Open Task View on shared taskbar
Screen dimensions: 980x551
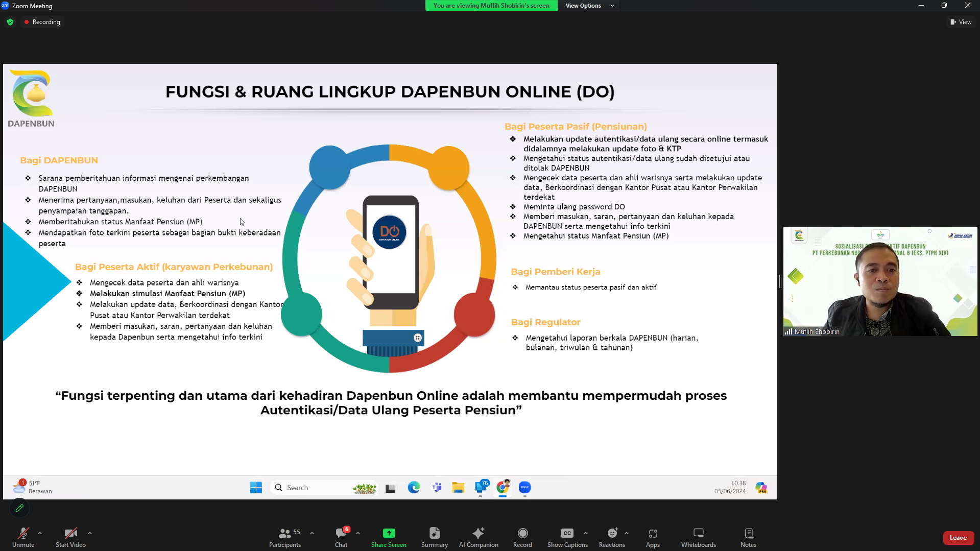click(x=390, y=488)
